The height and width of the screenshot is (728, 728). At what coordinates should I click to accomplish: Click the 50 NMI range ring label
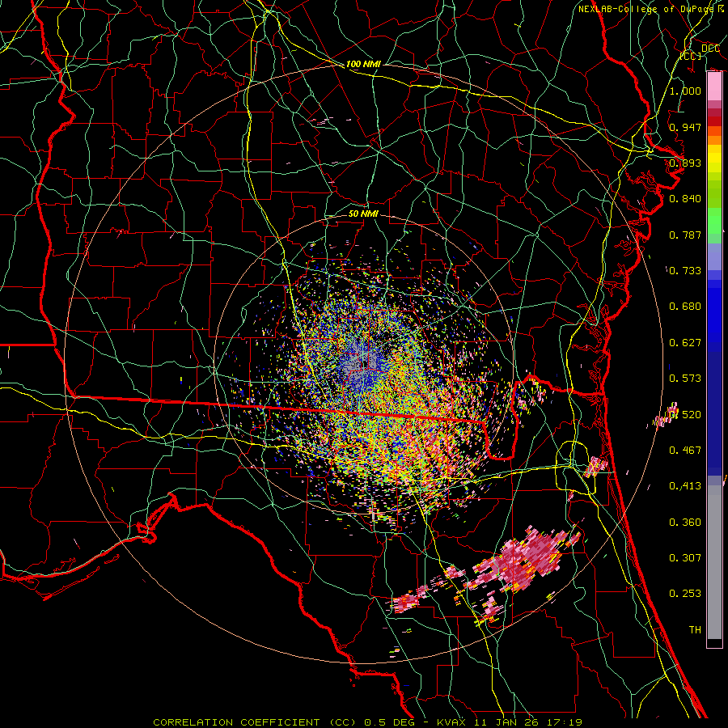[363, 214]
